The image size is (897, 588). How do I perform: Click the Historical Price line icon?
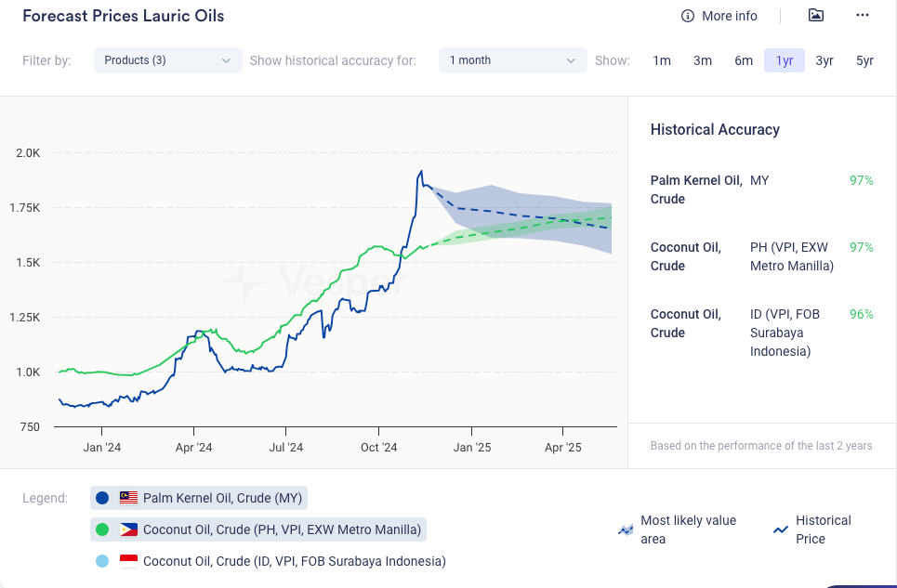pyautogui.click(x=781, y=529)
